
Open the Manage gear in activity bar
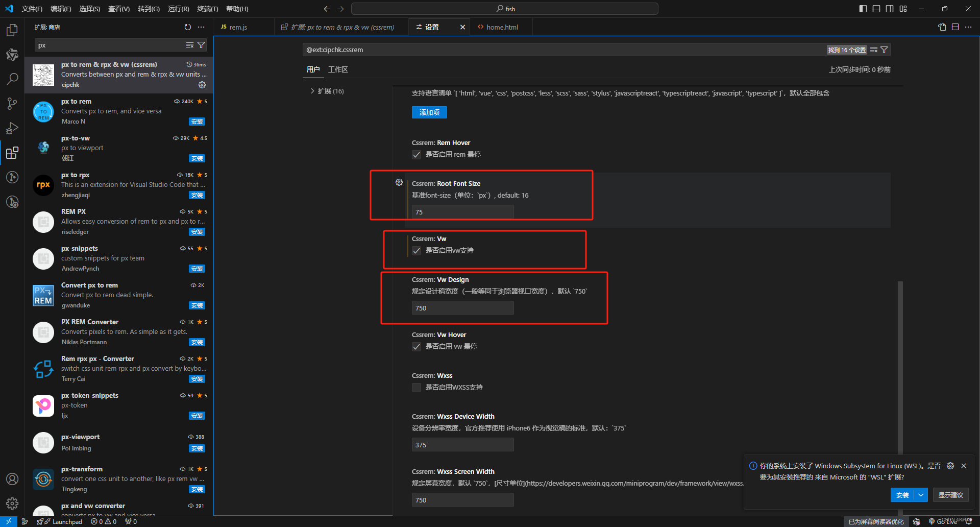click(x=12, y=504)
